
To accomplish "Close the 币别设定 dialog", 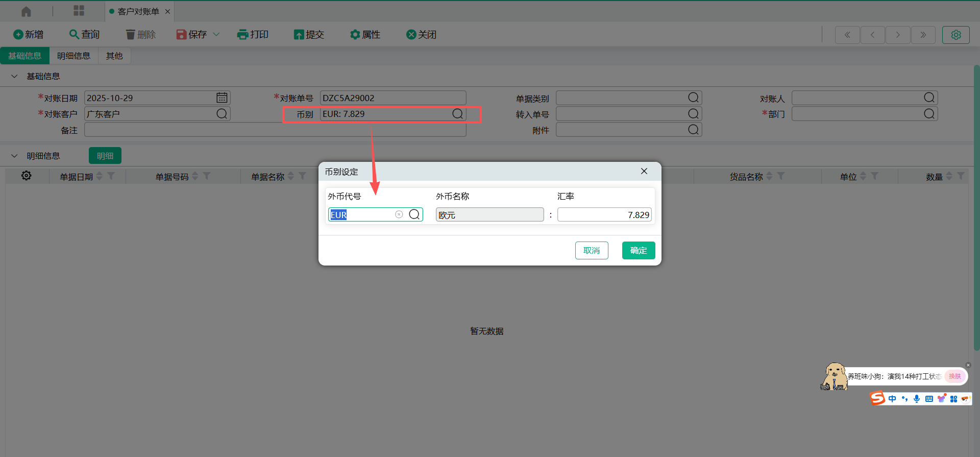I will click(644, 172).
